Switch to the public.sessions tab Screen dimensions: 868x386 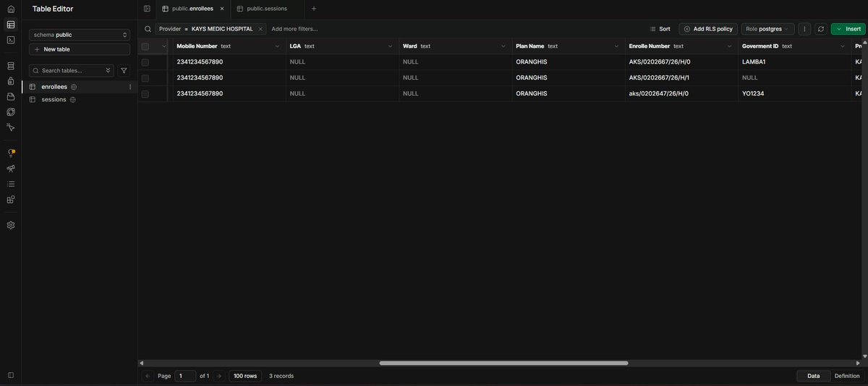tap(267, 9)
